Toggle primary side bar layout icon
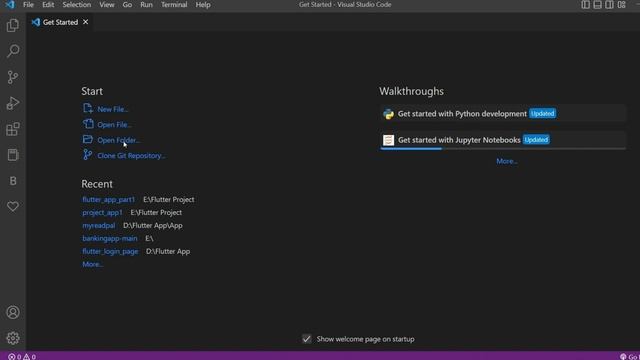Viewport: 640px width, 360px height. pyautogui.click(x=585, y=4)
